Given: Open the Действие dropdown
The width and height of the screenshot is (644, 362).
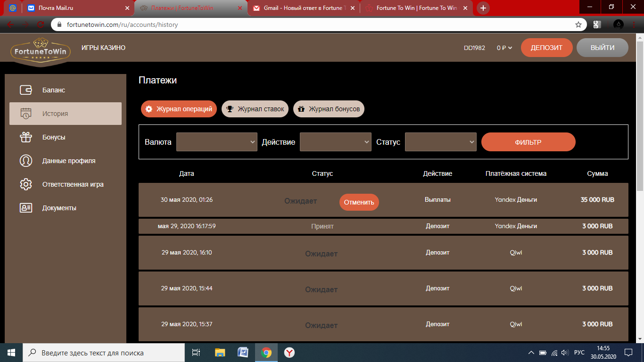Looking at the screenshot, I should pyautogui.click(x=336, y=142).
